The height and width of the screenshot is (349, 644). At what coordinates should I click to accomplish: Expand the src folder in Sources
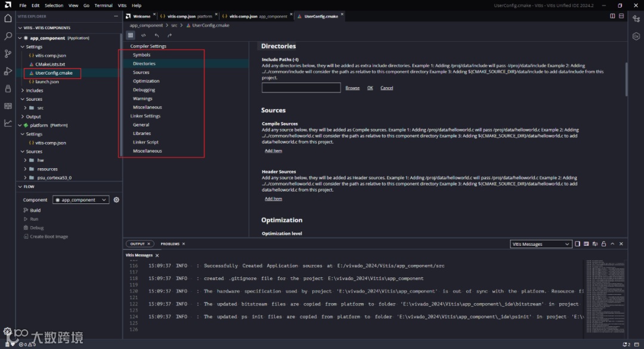coord(26,108)
